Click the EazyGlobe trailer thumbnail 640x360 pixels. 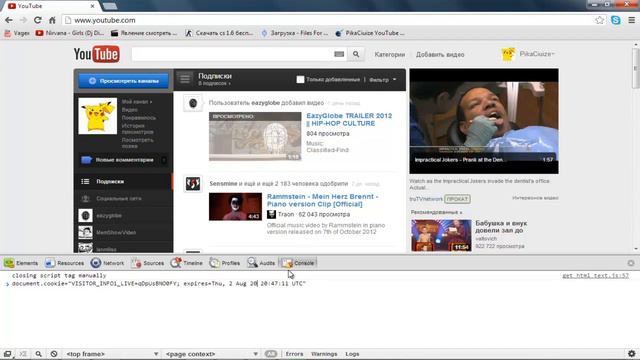(x=255, y=136)
